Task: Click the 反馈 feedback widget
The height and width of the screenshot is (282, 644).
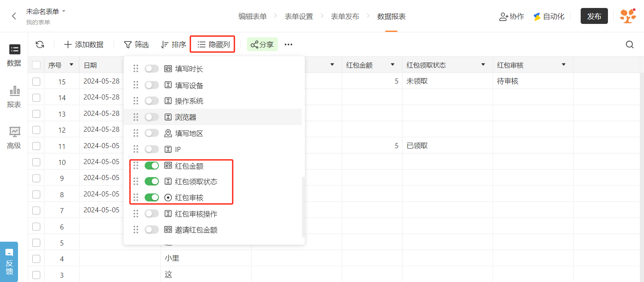Action: pos(9,261)
